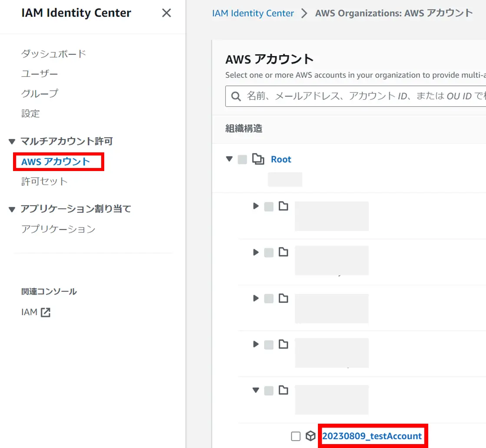The width and height of the screenshot is (486, 448).
Task: Click the AWS Organizations: AWS アカウント breadcrumb text
Action: [x=394, y=13]
